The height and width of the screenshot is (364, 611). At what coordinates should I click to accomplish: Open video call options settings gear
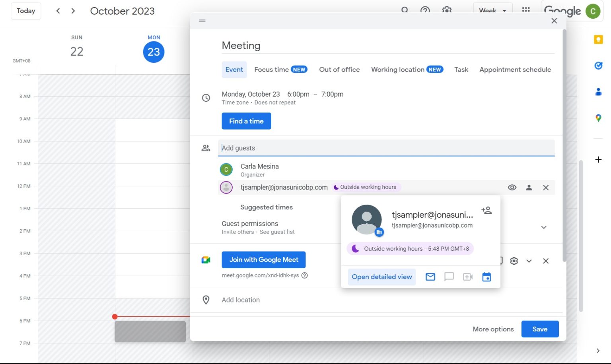514,261
